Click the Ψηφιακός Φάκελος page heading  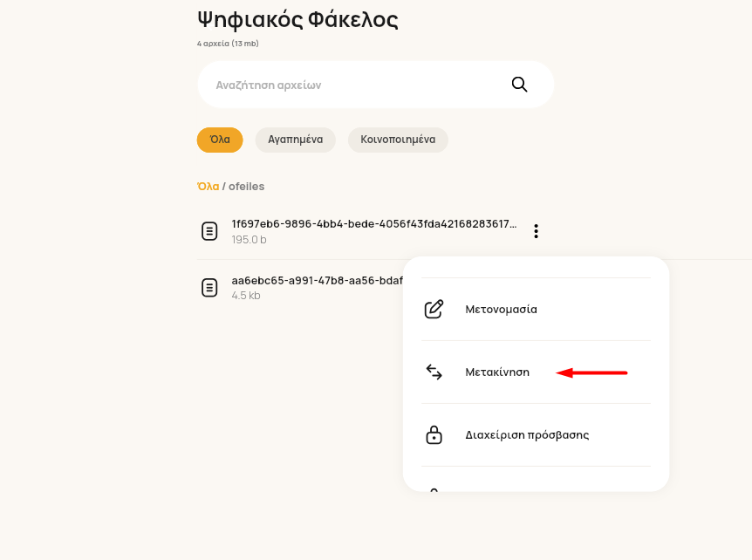pos(297,20)
